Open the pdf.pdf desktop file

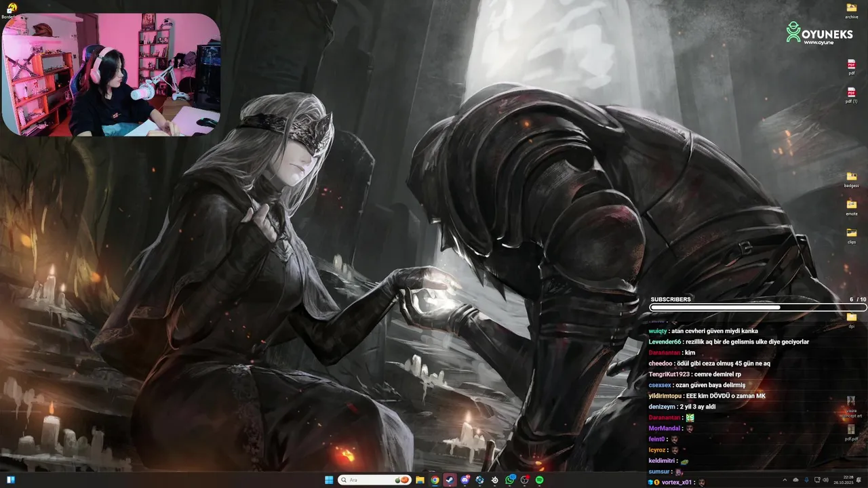tap(852, 432)
